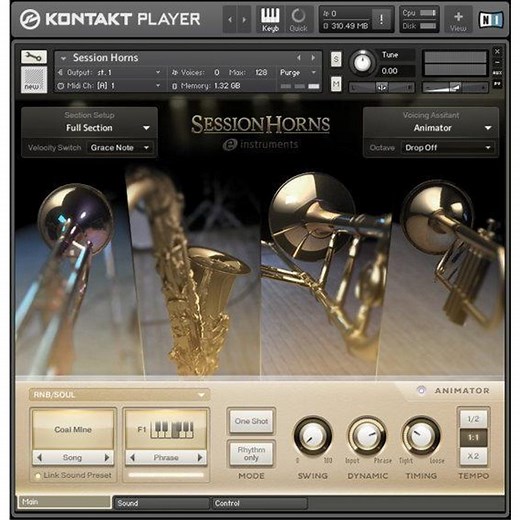This screenshot has width=520, height=520.
Task: Click the exclamation panic button
Action: coord(382,19)
